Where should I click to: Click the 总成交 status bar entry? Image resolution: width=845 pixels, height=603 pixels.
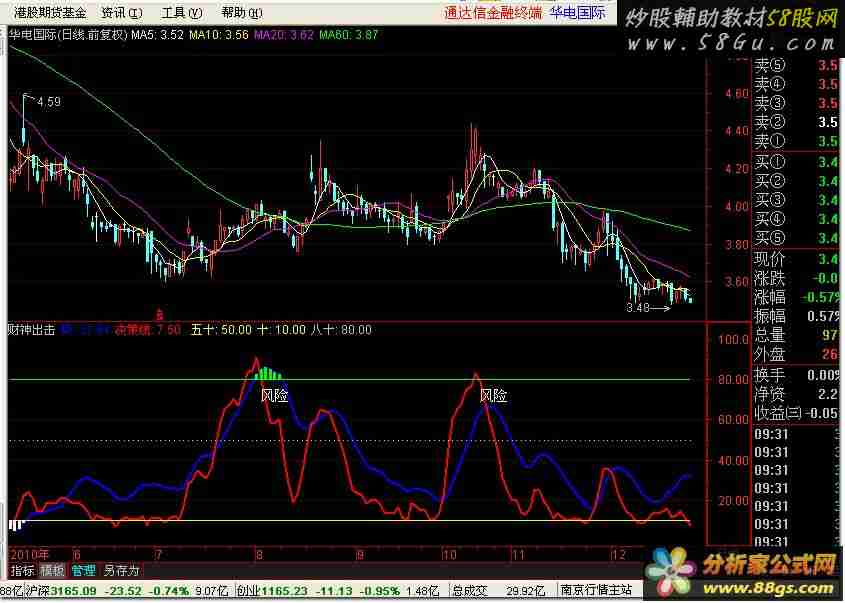click(x=469, y=591)
